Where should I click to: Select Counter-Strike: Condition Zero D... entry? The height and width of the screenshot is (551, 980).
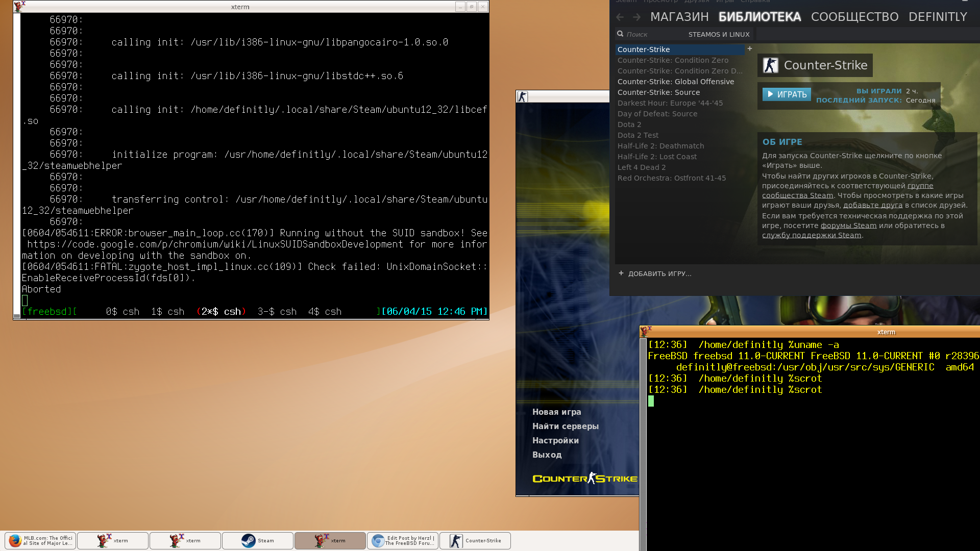point(679,71)
